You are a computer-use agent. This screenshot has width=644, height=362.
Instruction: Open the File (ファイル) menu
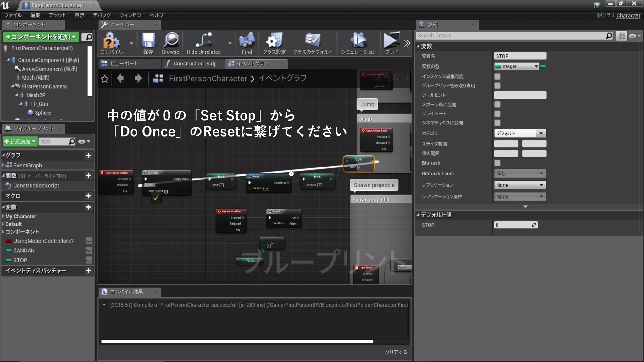click(x=13, y=15)
